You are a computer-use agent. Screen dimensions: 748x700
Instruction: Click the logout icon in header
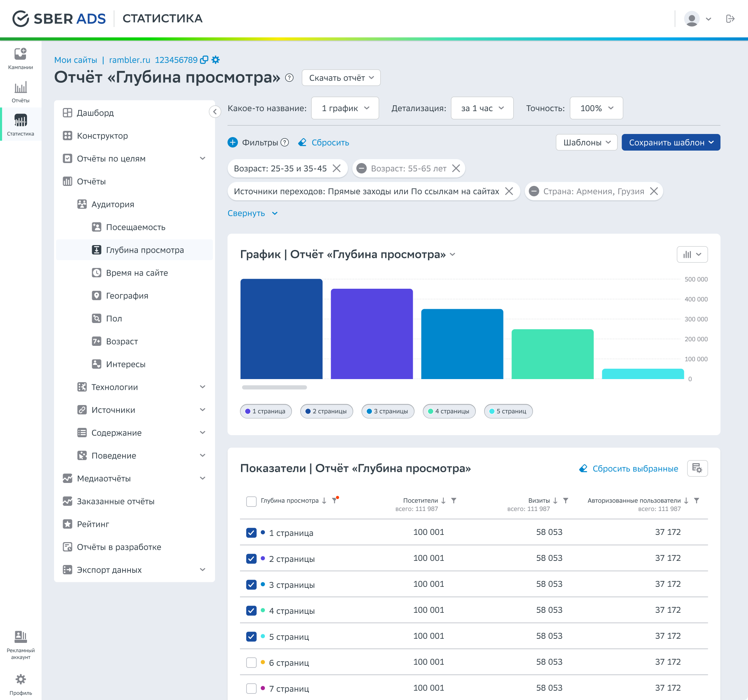730,19
